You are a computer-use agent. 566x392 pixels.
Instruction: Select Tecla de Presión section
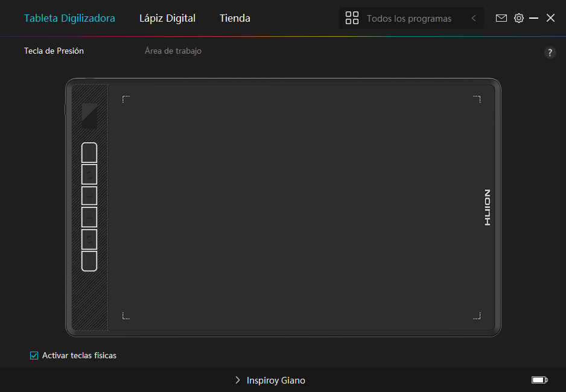point(54,51)
